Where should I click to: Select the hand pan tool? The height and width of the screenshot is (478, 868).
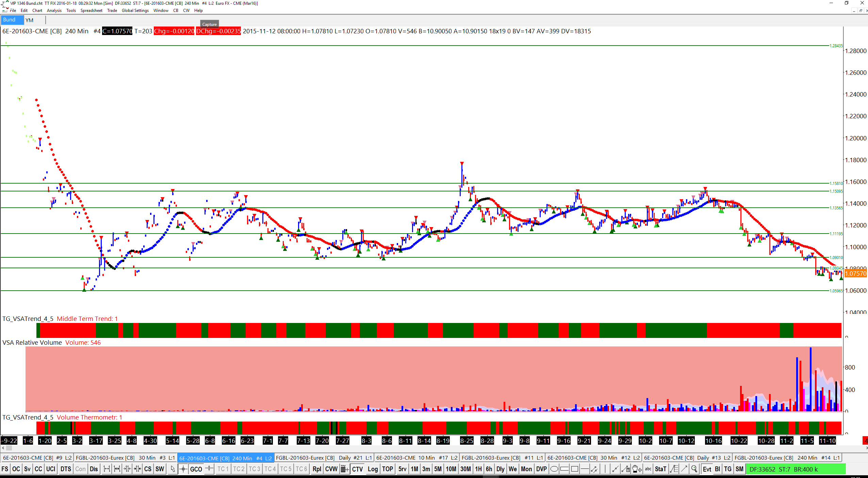[636, 469]
